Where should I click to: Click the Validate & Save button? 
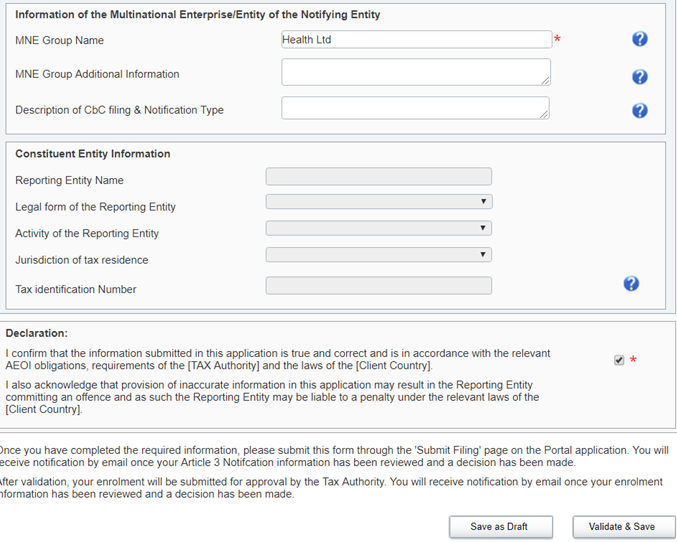[623, 526]
